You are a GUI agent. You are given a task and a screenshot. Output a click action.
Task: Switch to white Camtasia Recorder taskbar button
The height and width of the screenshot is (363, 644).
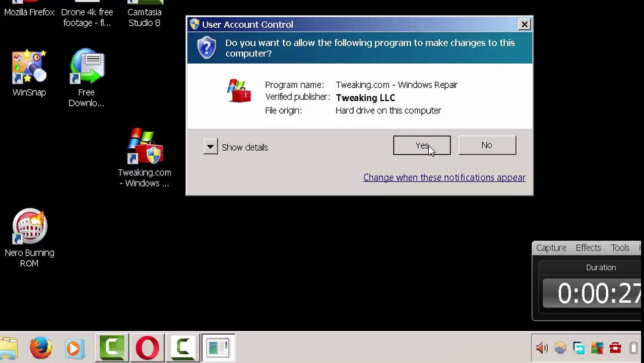182,348
